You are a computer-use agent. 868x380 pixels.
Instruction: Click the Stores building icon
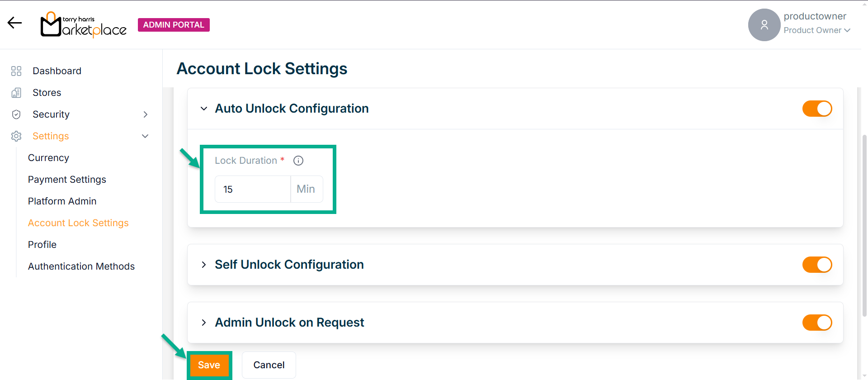16,93
